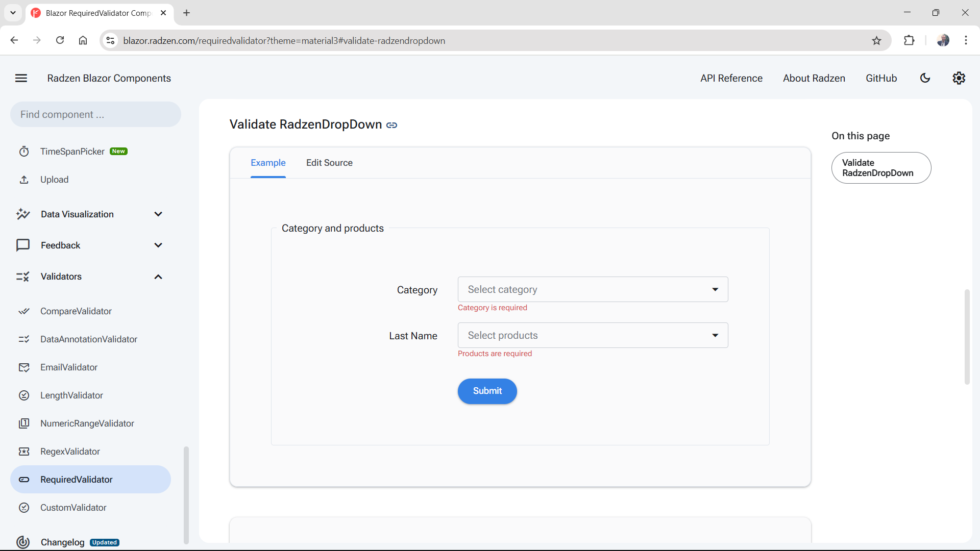
Task: Click the Find component search field
Action: pyautogui.click(x=95, y=114)
